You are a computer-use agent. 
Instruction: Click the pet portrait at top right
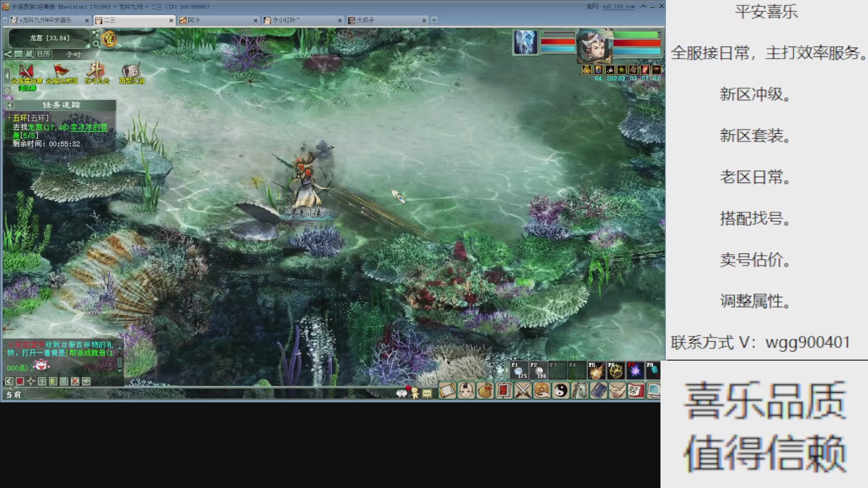(526, 42)
